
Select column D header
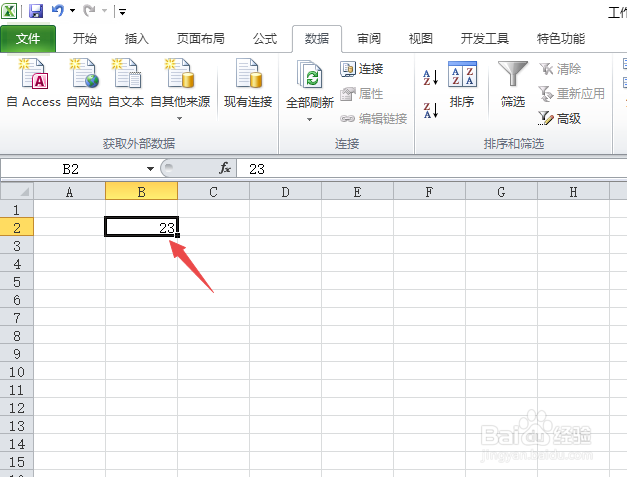pos(286,192)
